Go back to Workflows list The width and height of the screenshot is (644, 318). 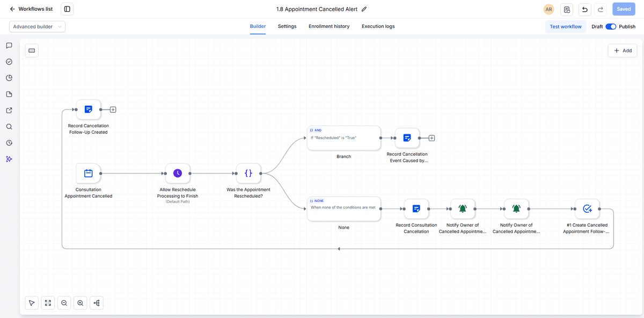pos(31,9)
